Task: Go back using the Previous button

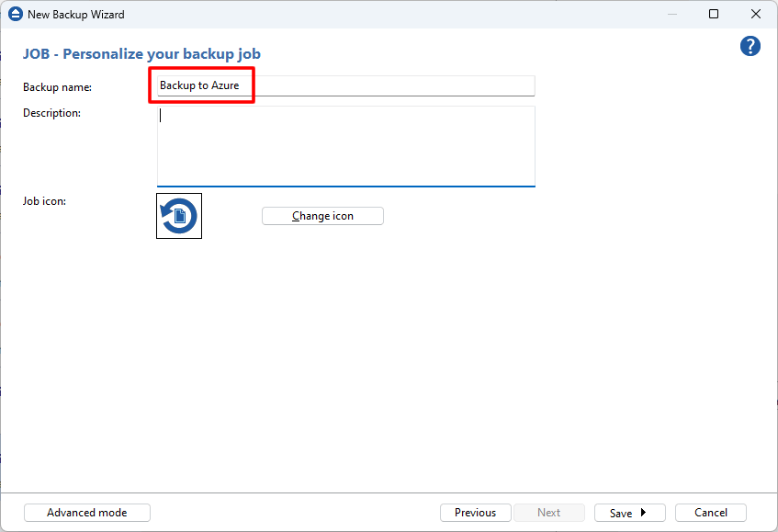Action: pos(475,512)
